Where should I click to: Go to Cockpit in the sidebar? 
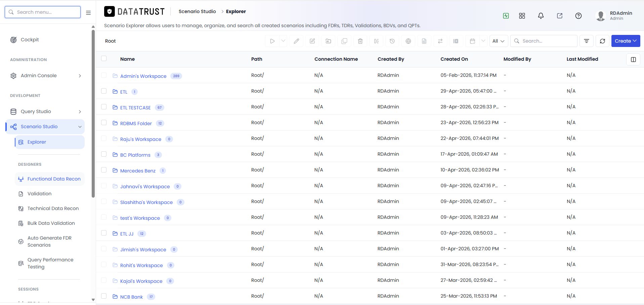[x=30, y=40]
